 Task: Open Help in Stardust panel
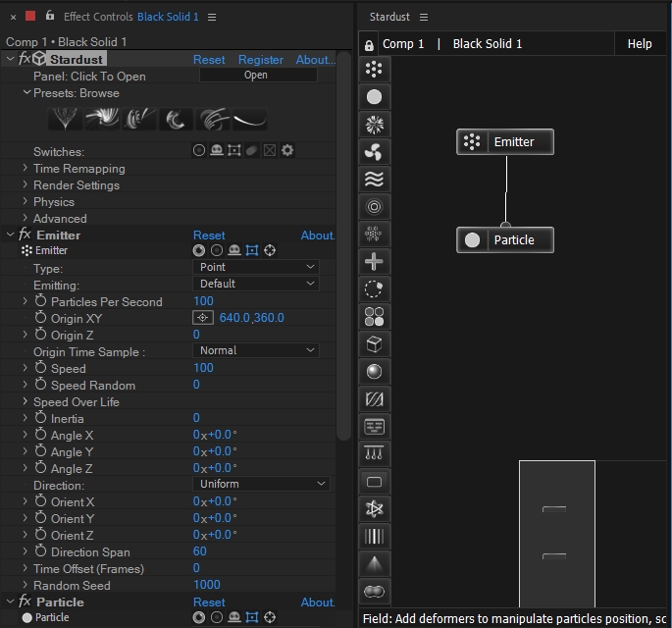(640, 44)
